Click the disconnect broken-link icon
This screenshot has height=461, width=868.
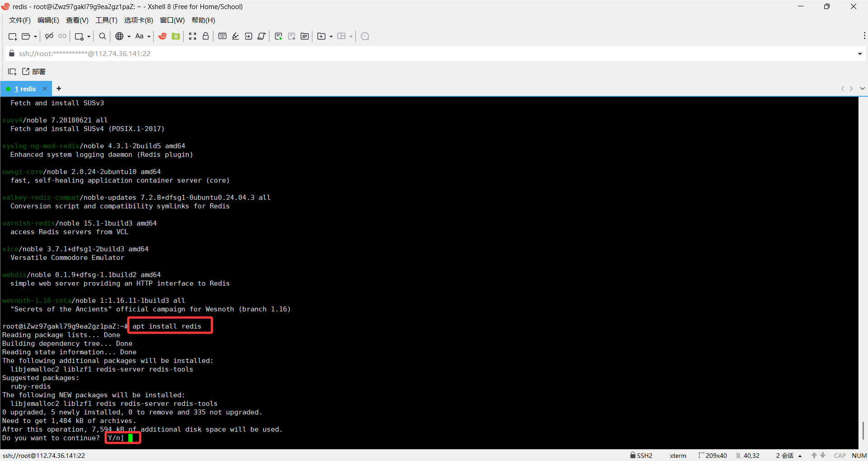coord(49,36)
